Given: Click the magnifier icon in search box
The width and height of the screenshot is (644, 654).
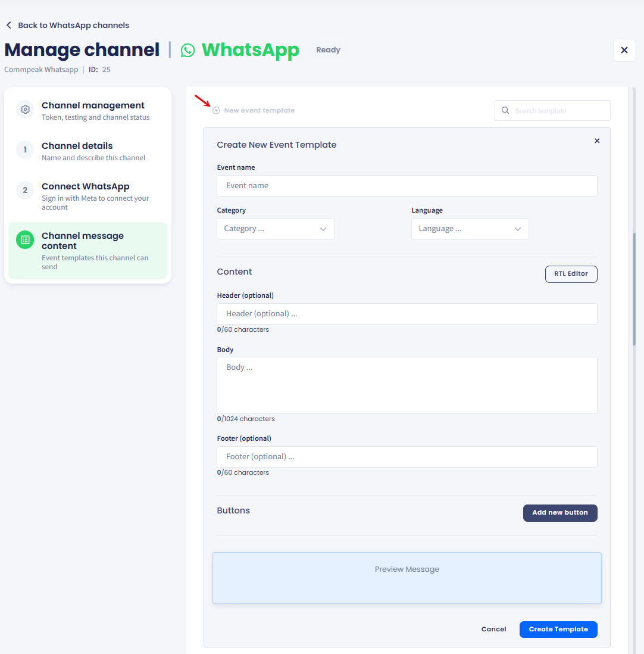Looking at the screenshot, I should 505,111.
